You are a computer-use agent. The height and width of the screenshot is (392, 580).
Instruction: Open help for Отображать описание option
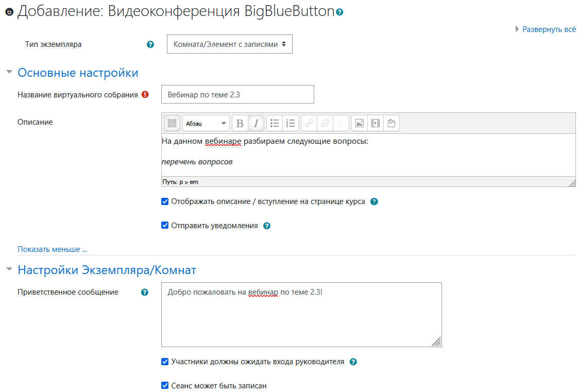click(374, 201)
